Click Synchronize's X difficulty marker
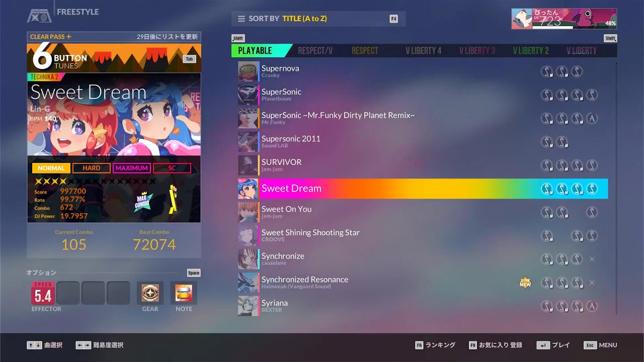This screenshot has height=362, width=644. (592, 259)
